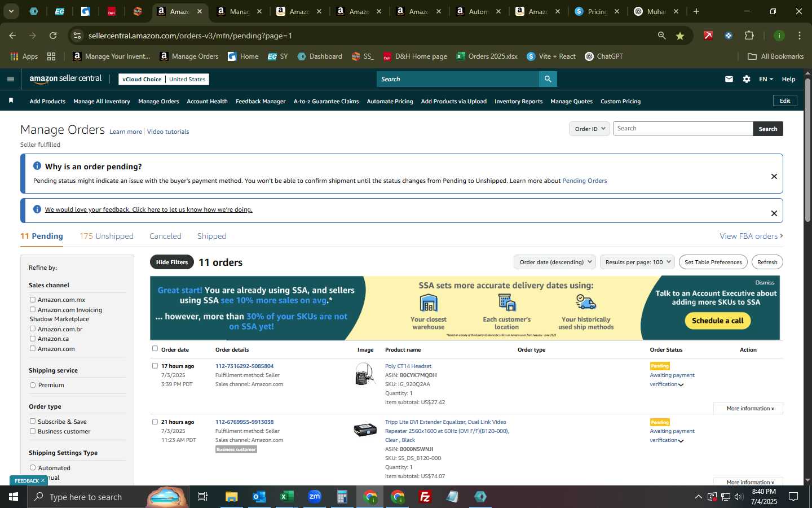Viewport: 812px width, 508px height.
Task: Open Excel from the taskbar
Action: [286, 497]
